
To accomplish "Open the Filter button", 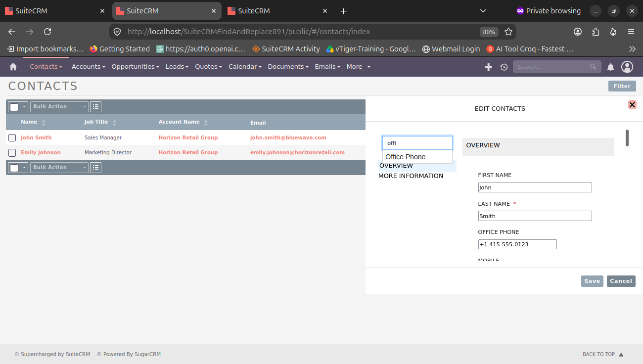I will [x=622, y=86].
